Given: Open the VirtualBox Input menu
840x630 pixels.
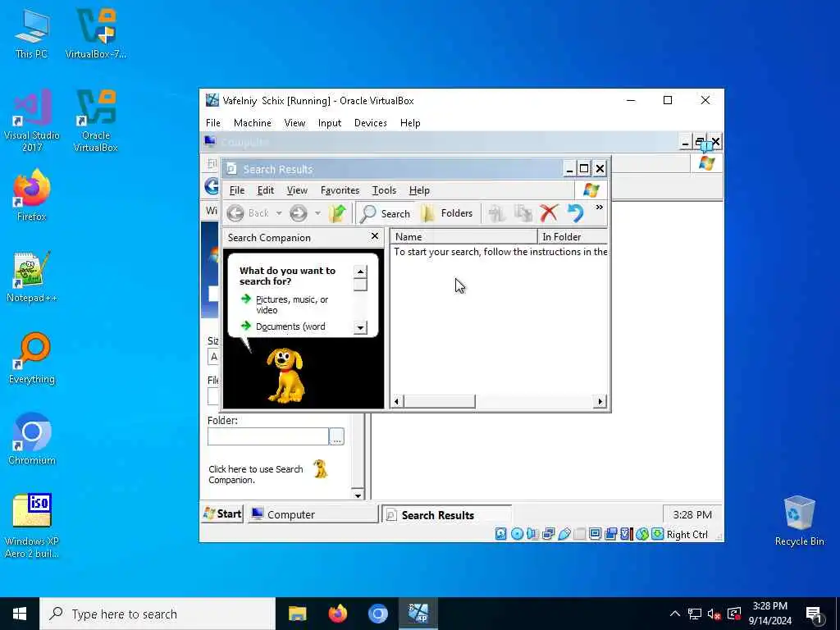Looking at the screenshot, I should point(330,123).
